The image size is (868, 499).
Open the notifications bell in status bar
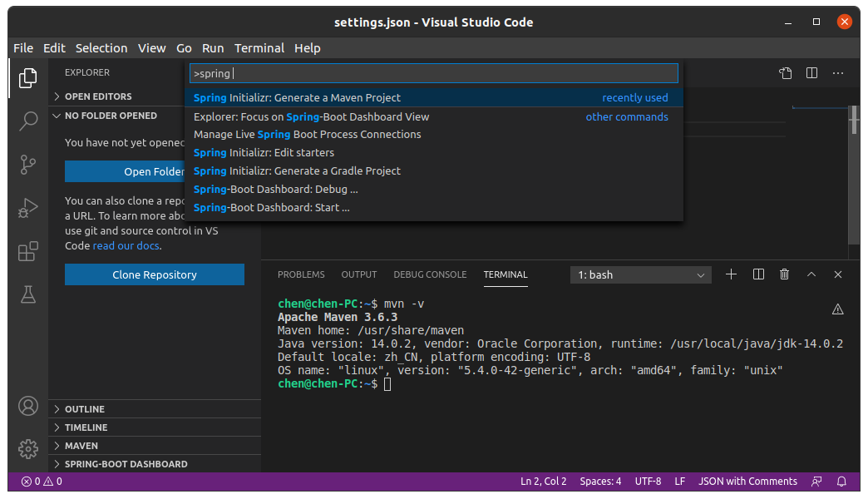click(x=841, y=482)
